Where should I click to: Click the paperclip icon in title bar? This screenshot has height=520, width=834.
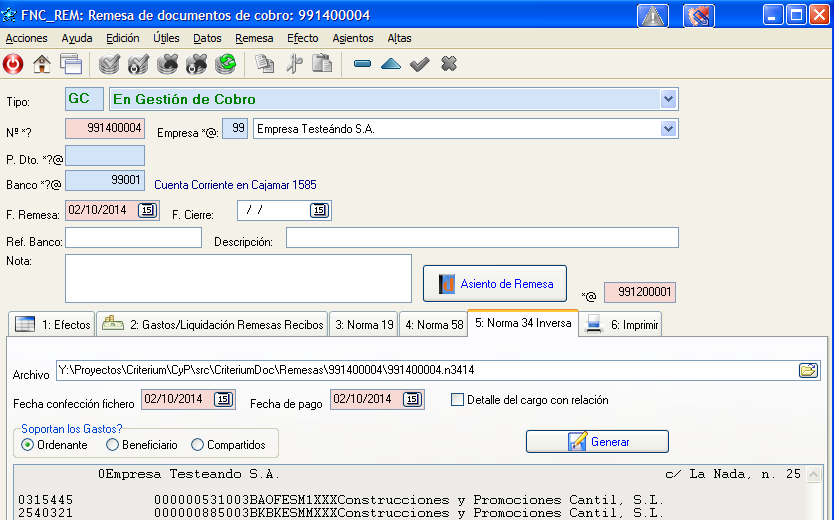point(699,15)
